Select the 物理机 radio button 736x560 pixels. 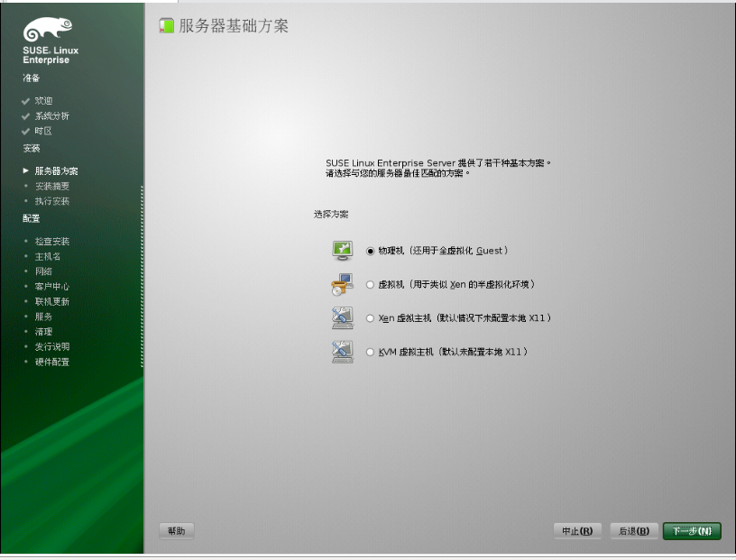click(x=370, y=250)
